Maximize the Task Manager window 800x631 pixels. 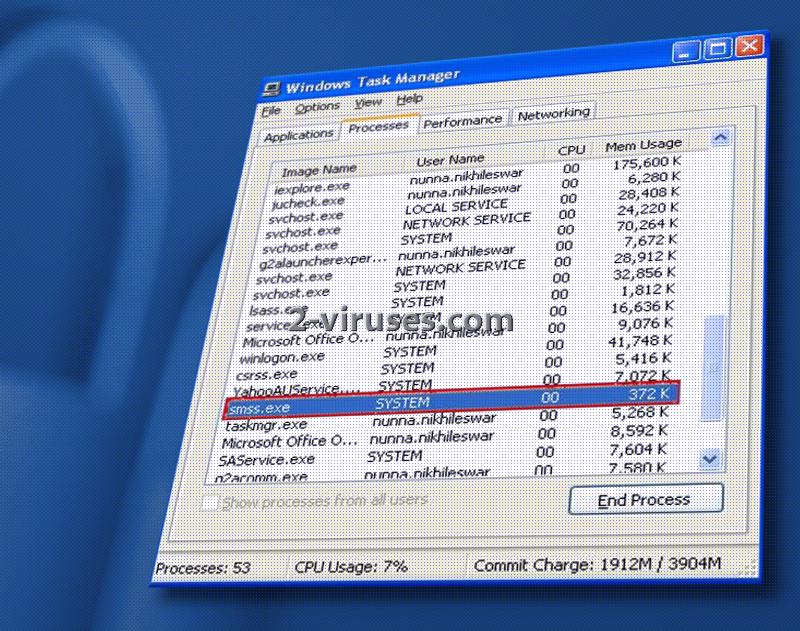[x=718, y=48]
